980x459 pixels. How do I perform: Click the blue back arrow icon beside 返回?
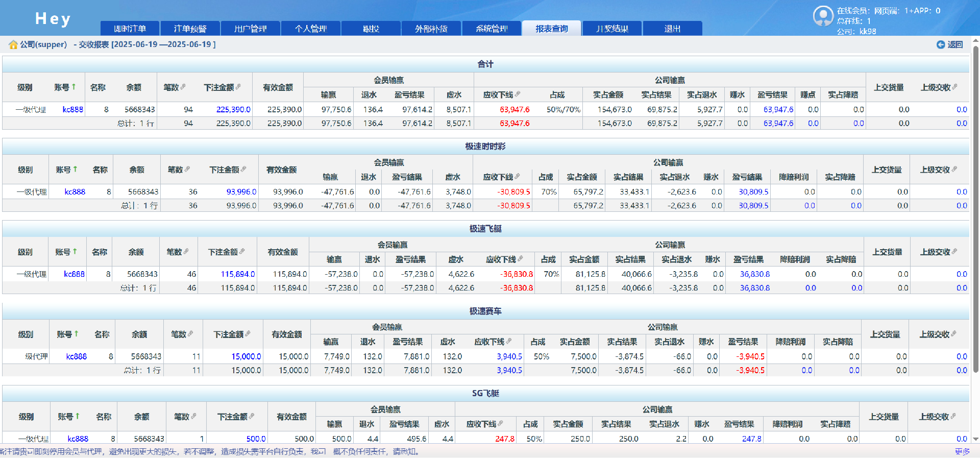940,45
